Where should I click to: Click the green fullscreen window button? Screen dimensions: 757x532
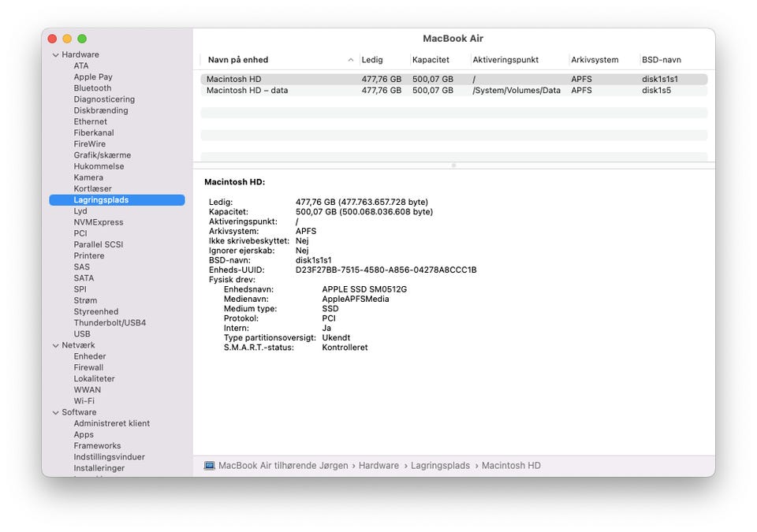click(82, 39)
